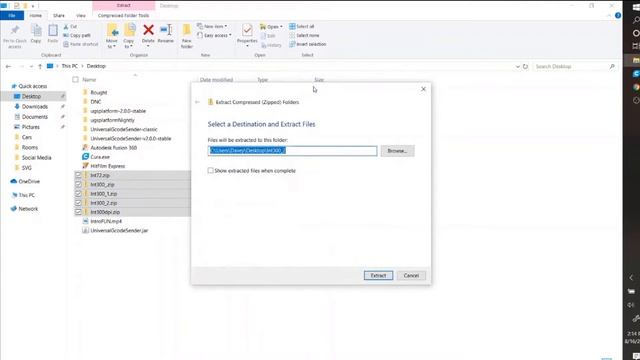Select the UniversalGcodeSender.jar file

[x=116, y=231]
